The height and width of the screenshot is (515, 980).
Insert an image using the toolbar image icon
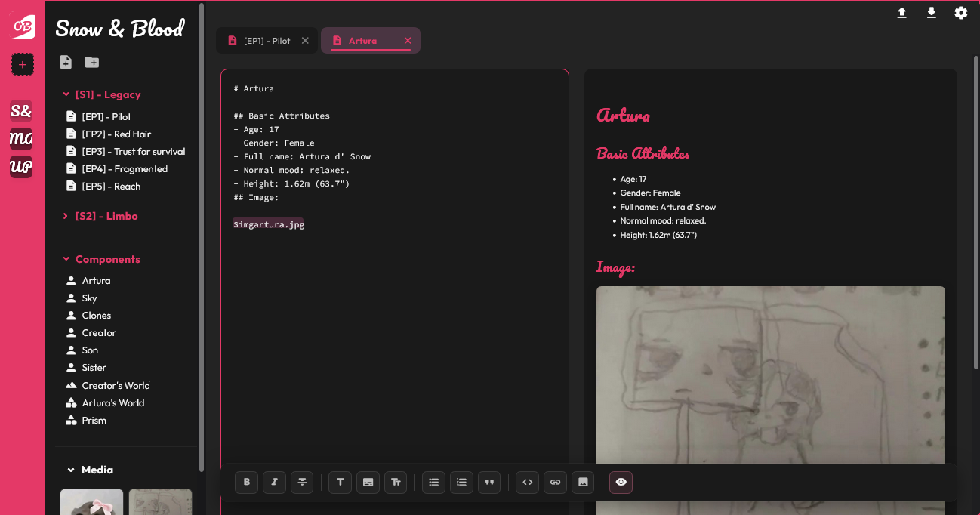[583, 482]
